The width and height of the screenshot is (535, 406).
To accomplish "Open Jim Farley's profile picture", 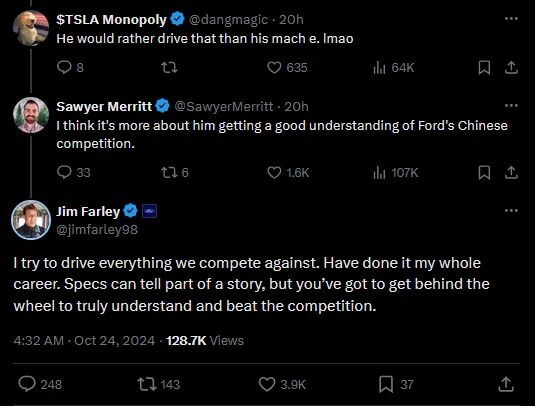I will coord(31,220).
